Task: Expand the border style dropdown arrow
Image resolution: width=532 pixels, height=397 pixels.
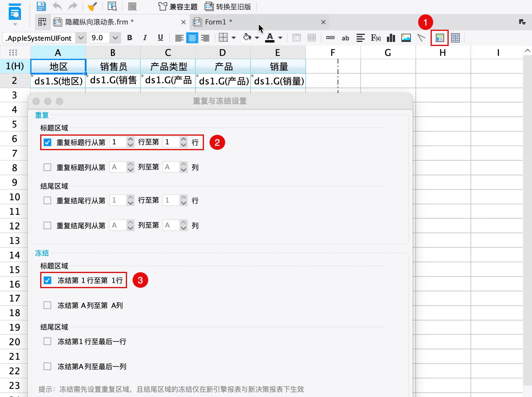Action: 234,38
